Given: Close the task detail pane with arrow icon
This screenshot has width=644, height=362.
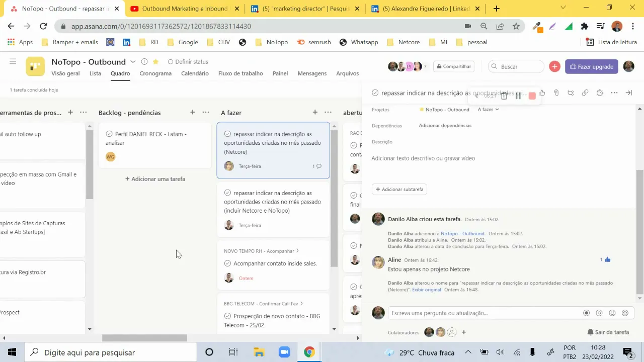Looking at the screenshot, I should tap(628, 93).
